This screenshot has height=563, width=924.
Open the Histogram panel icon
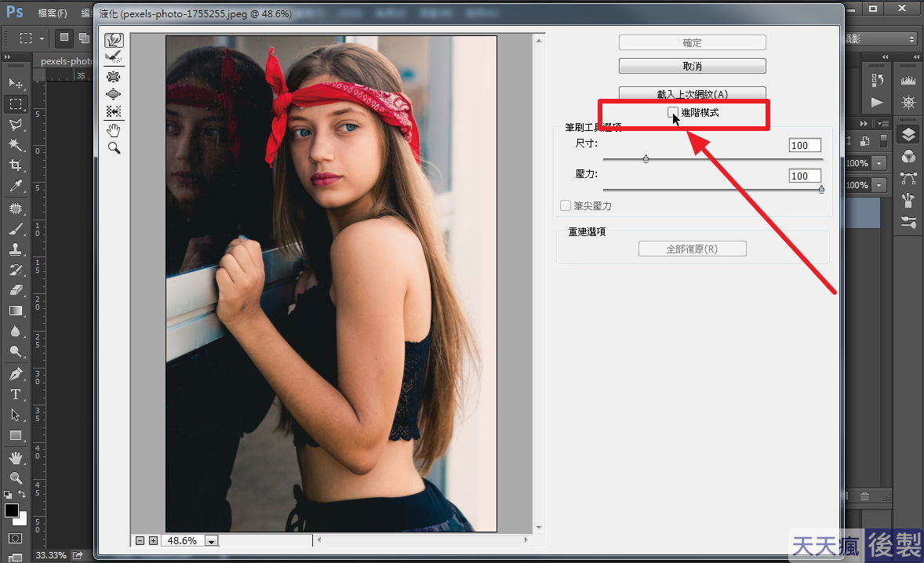click(x=908, y=81)
